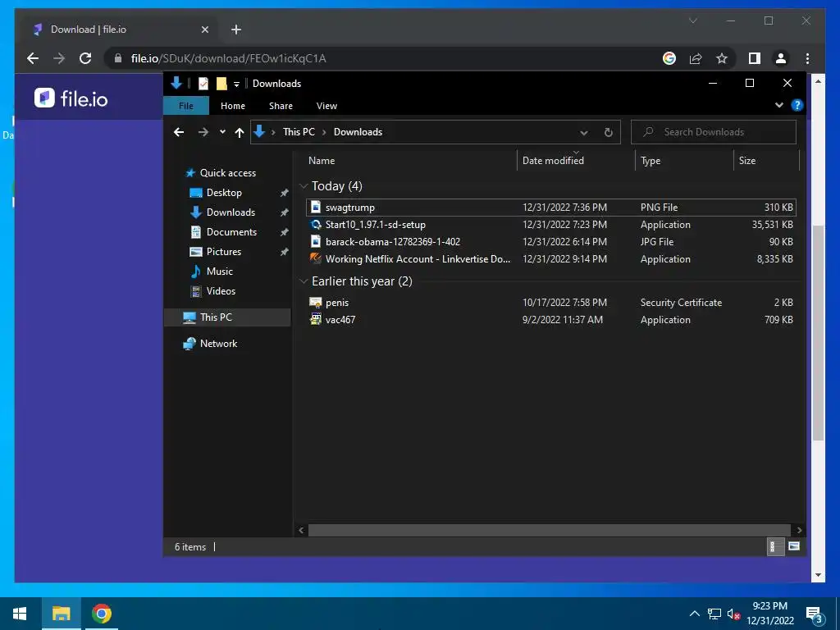The height and width of the screenshot is (630, 840).
Task: Click the right arrow of the horizontal scrollbar
Action: [799, 530]
